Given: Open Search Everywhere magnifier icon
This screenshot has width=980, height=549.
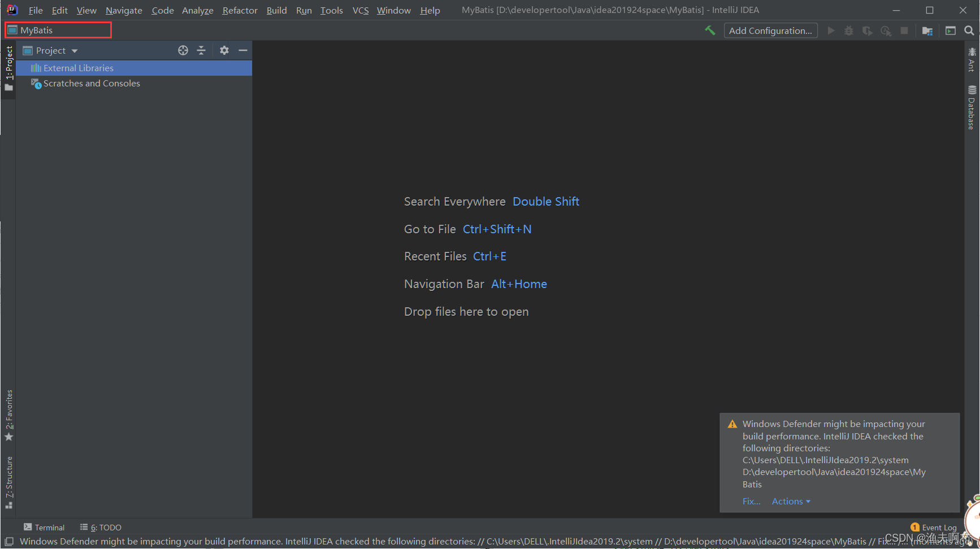Looking at the screenshot, I should click(969, 30).
